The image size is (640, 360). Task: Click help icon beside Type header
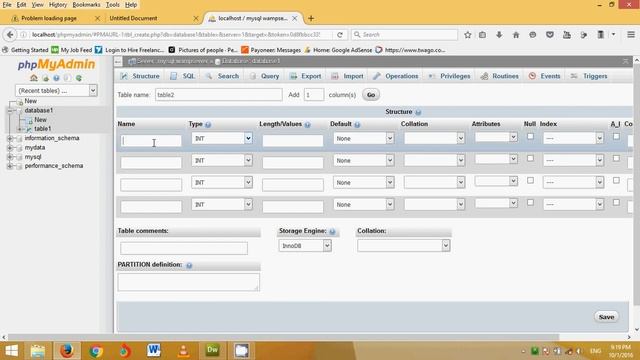208,124
